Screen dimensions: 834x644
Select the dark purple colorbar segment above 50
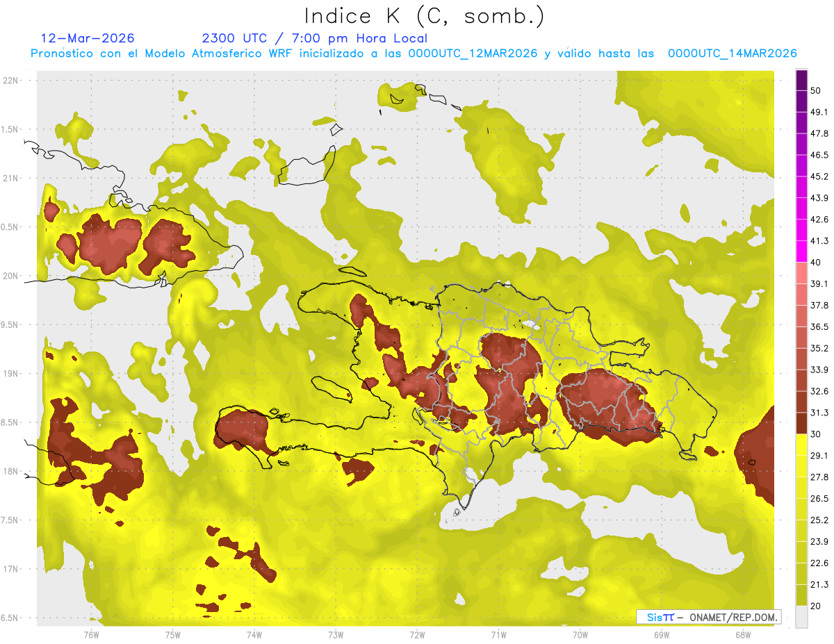(x=801, y=81)
